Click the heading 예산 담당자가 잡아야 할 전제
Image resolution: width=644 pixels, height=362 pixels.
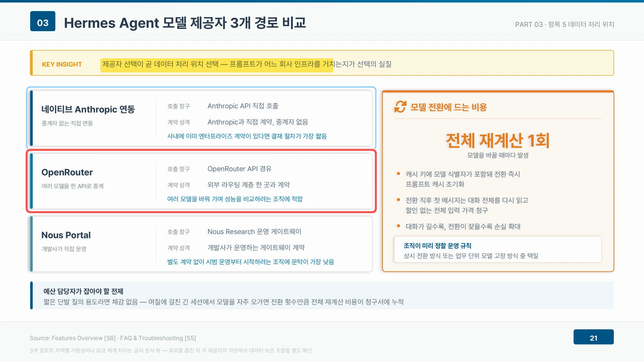83,291
